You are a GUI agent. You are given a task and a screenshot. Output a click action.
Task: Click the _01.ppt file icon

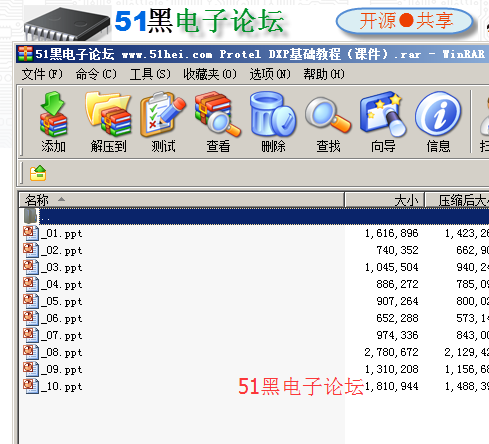click(x=31, y=233)
